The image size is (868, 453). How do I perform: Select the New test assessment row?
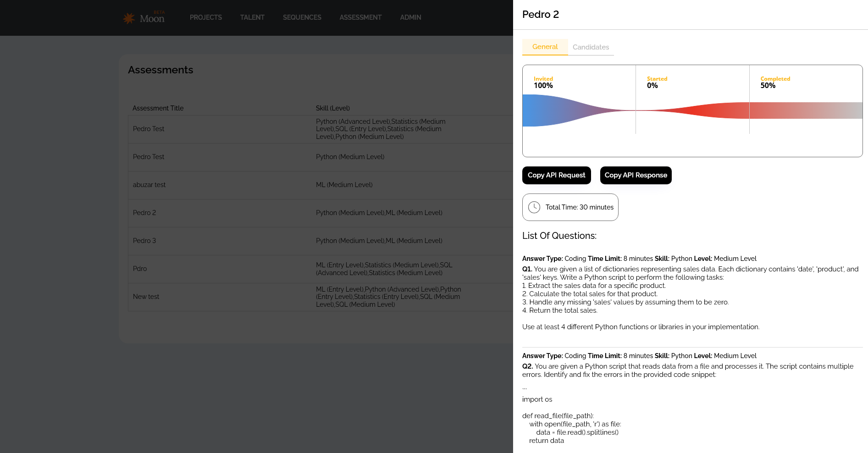(321, 297)
